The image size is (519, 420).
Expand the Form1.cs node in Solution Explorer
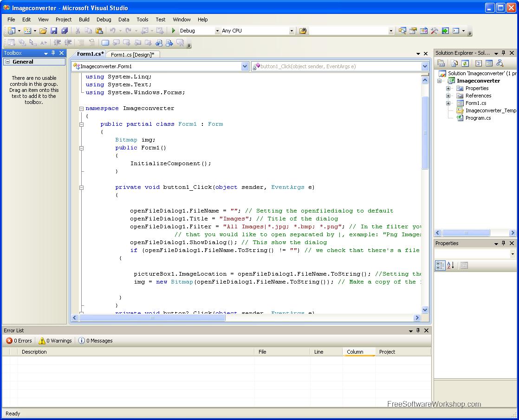[448, 103]
